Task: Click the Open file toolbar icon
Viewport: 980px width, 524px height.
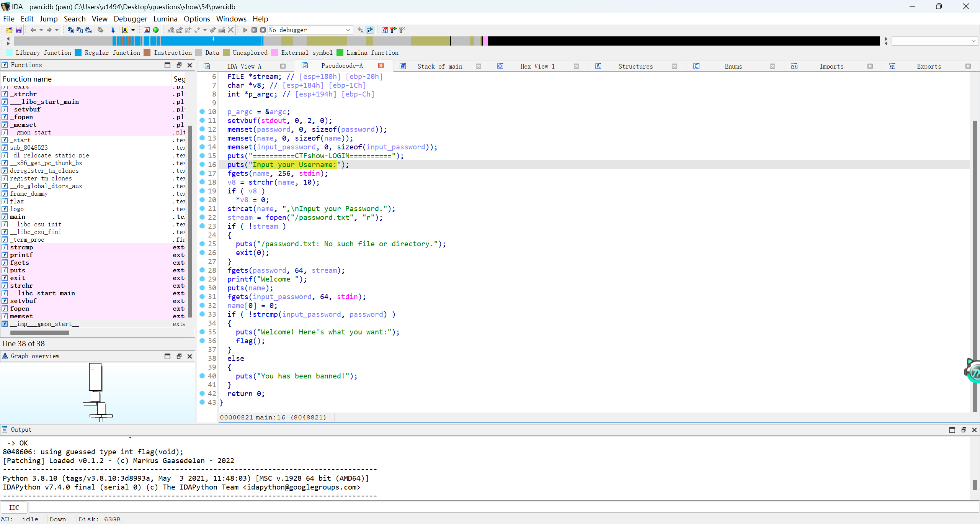Action: (9, 30)
